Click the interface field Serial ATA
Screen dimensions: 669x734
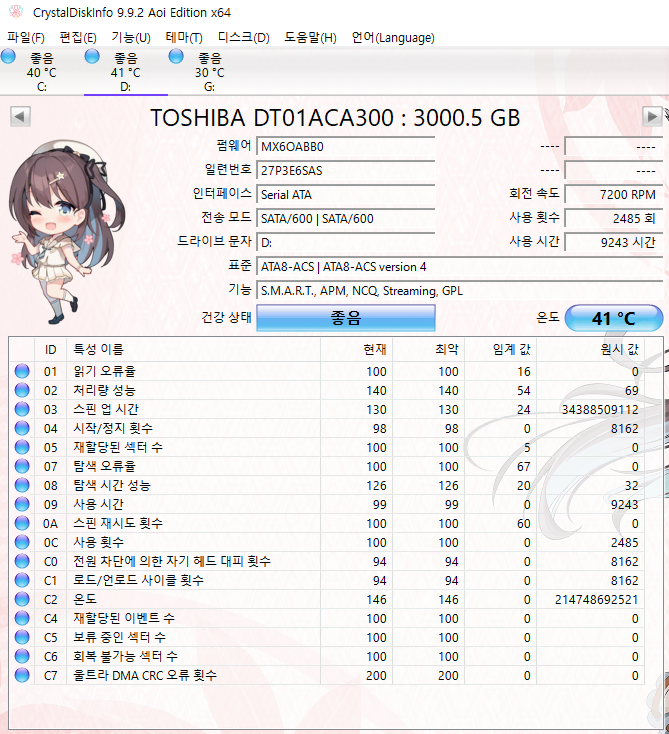pyautogui.click(x=346, y=194)
